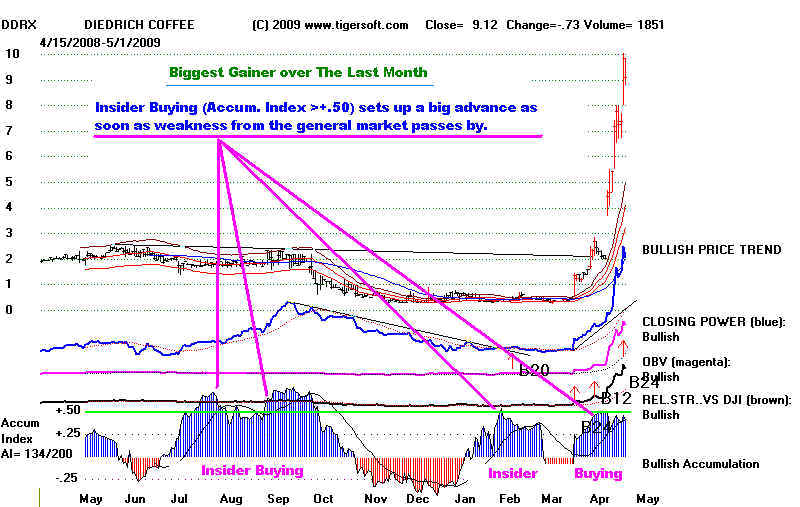Click the Change=-.73 value
Viewport: 800px width, 507px height.
[543, 24]
